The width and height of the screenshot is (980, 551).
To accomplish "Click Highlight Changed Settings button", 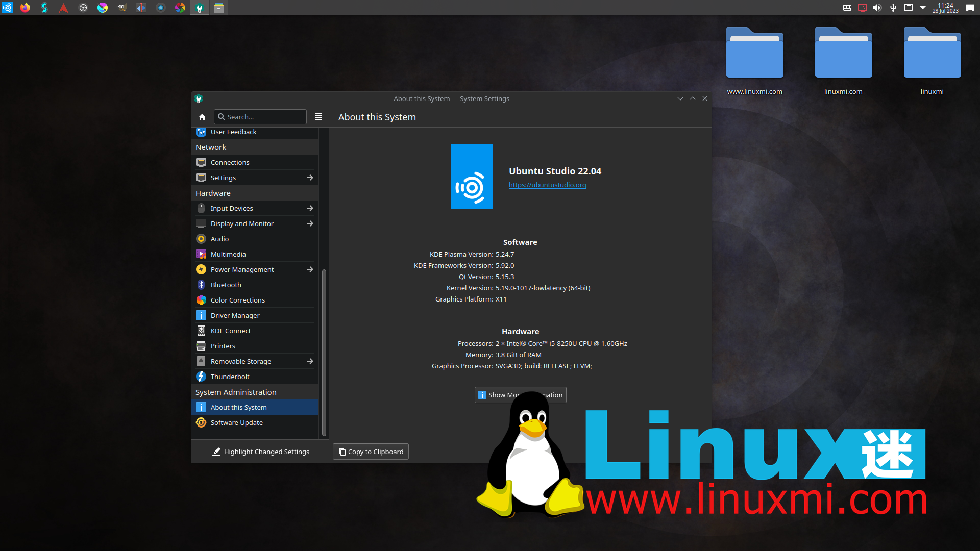I will pos(261,452).
